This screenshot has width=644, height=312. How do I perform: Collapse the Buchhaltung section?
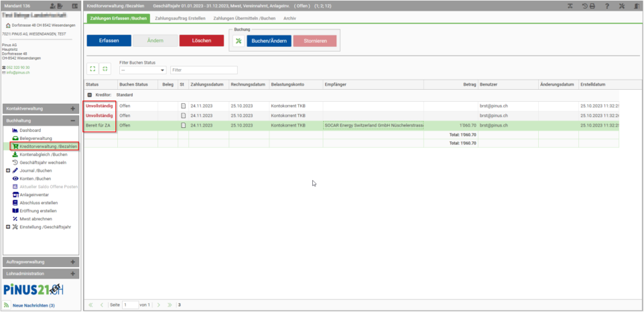tap(72, 121)
